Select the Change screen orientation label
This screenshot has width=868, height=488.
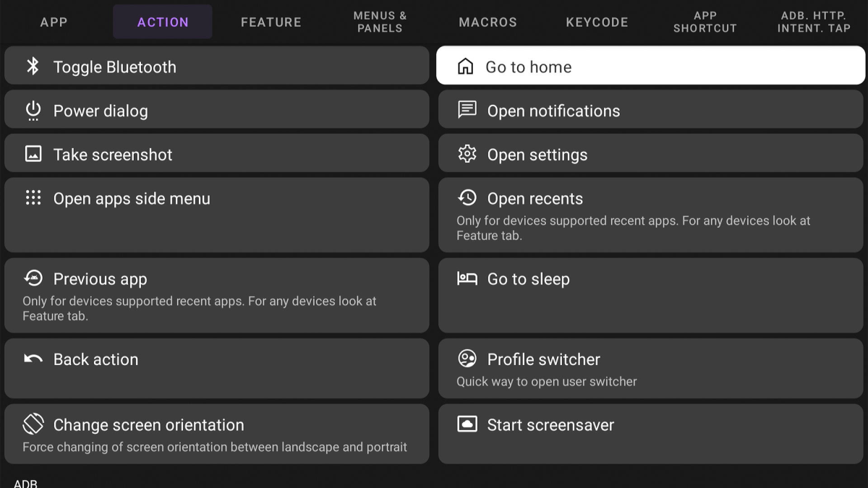pos(149,425)
